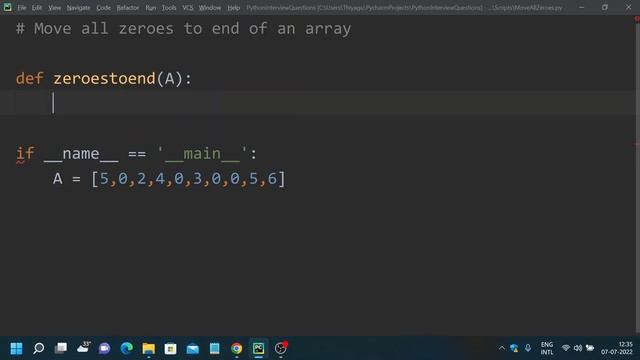640x360 pixels.
Task: Click the network warning tray icon
Action: [514, 348]
